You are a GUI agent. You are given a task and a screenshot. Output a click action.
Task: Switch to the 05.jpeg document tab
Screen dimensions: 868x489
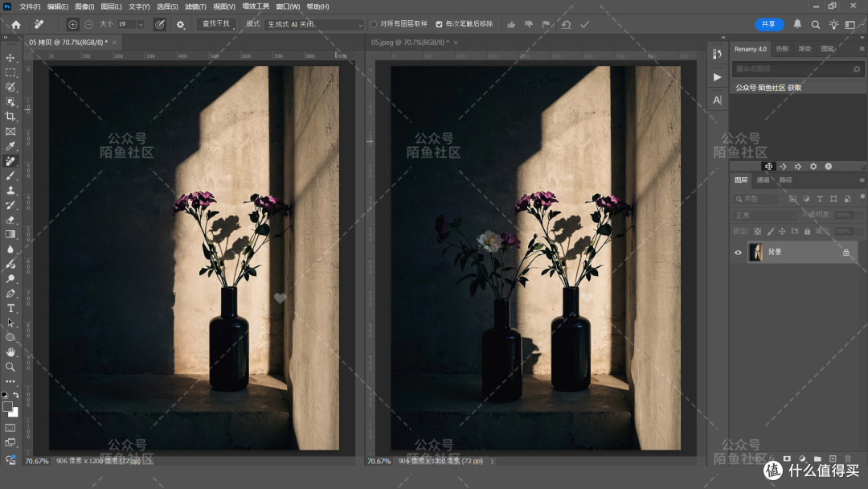(410, 43)
